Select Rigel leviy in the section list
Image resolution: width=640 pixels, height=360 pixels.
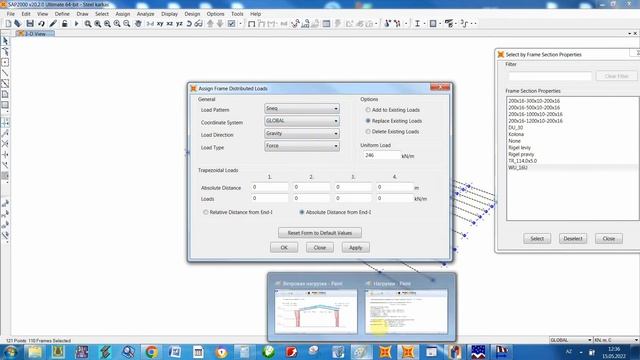pyautogui.click(x=519, y=147)
